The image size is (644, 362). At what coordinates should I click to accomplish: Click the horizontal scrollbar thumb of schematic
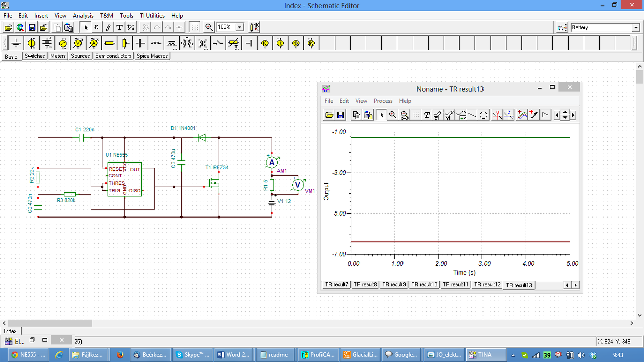click(50, 323)
